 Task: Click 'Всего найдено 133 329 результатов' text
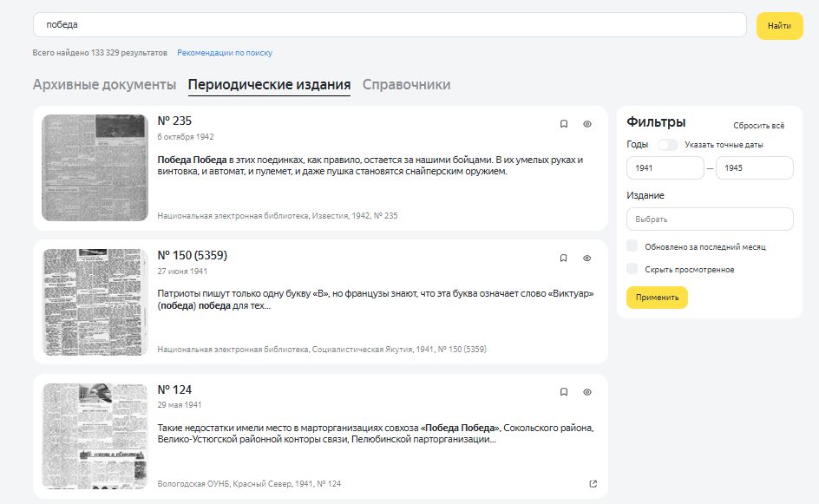[x=100, y=53]
